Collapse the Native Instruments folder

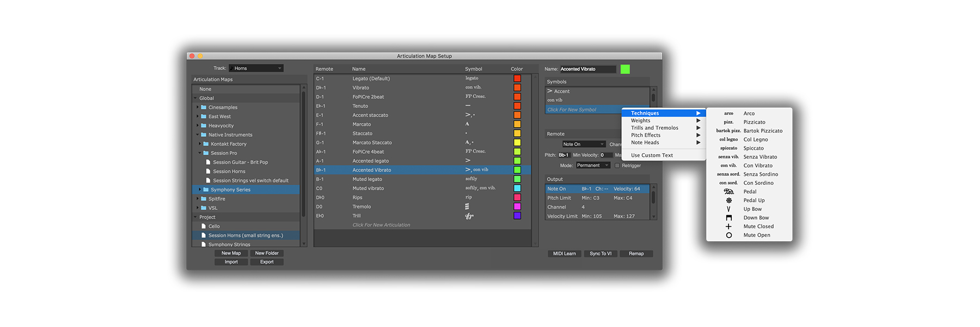pos(197,135)
